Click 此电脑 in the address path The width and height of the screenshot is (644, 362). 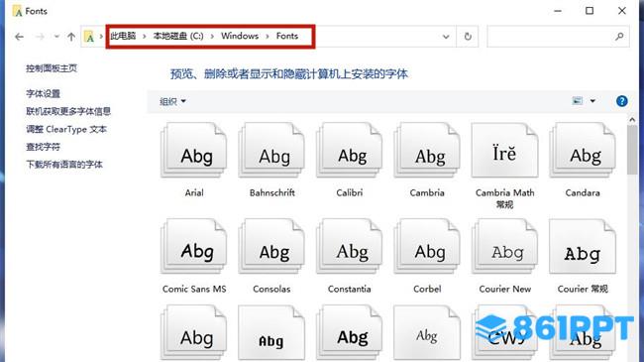click(123, 36)
